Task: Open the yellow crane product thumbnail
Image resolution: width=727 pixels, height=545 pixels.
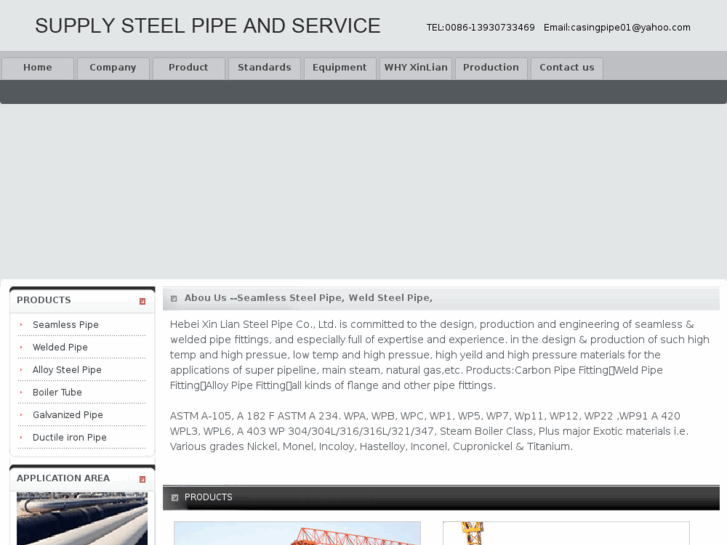Action: (x=566, y=533)
